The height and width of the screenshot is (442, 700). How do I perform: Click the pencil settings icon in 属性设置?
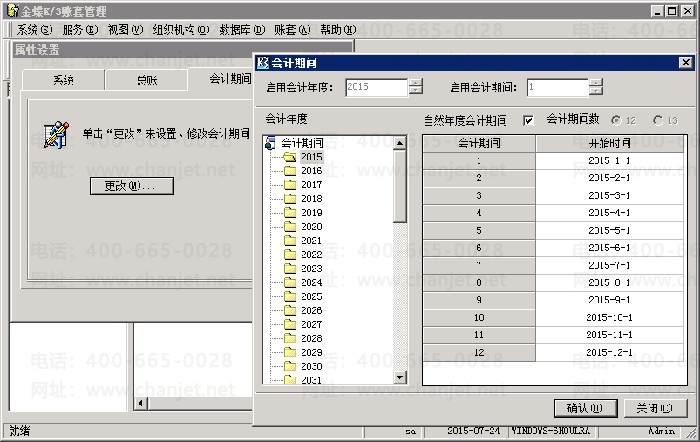pos(56,133)
